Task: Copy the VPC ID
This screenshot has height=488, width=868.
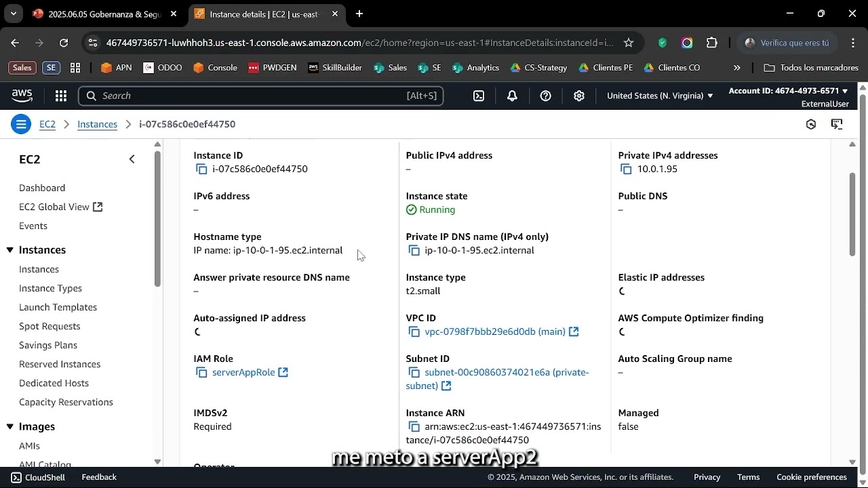Action: 414,332
